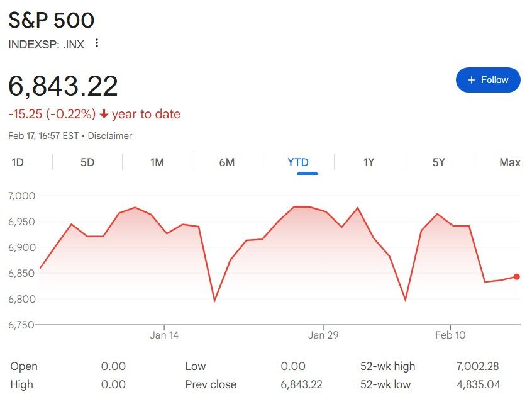Click the plus icon in Follow button
The width and height of the screenshot is (532, 404).
point(472,80)
